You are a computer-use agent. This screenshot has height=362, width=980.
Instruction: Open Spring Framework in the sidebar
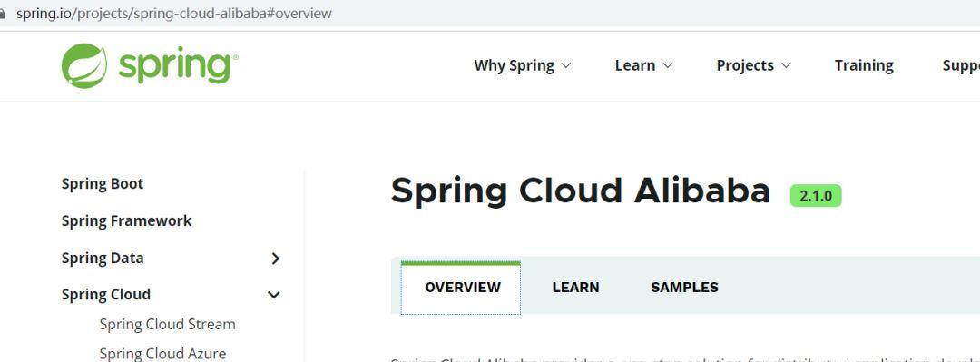coord(126,220)
